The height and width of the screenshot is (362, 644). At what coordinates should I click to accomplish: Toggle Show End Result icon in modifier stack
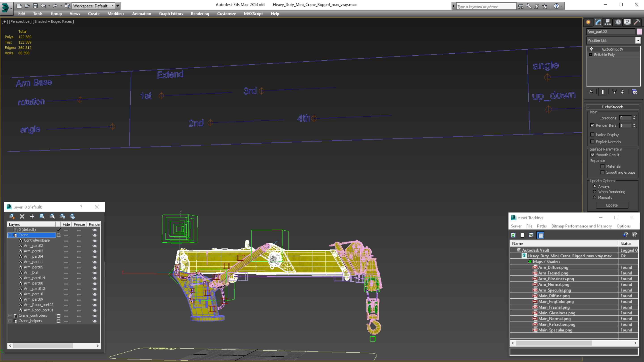click(x=603, y=92)
